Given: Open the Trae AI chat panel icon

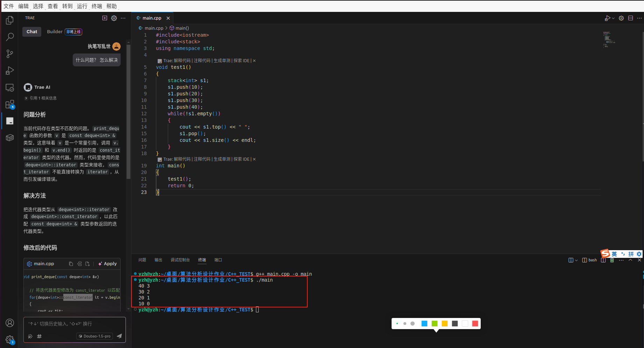Looking at the screenshot, I should pos(10,121).
